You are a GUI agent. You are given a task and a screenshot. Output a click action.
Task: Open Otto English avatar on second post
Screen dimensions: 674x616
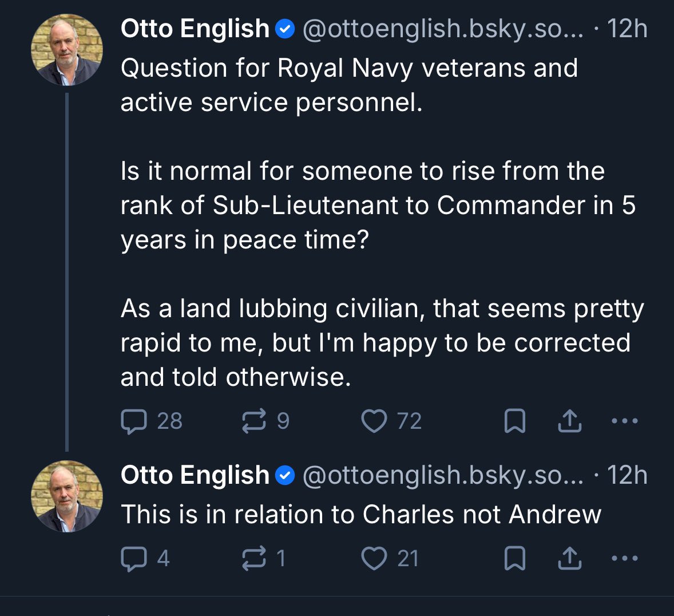67,496
